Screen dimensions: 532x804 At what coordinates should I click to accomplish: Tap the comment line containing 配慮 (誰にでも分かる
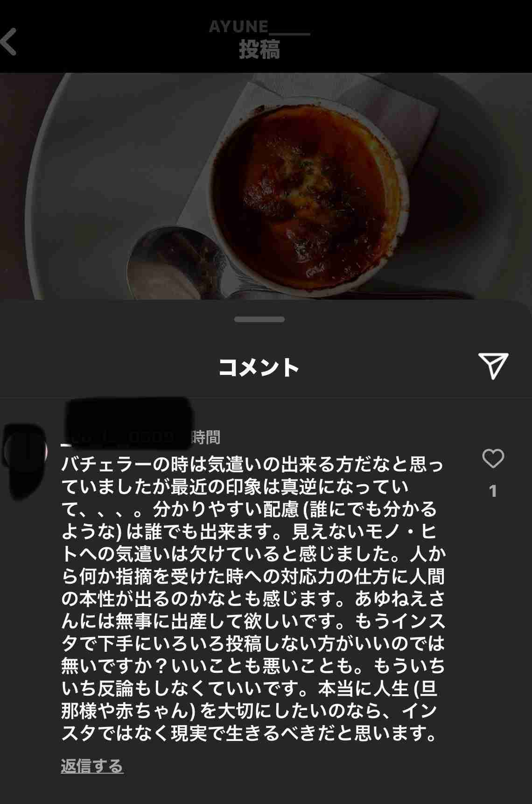(249, 509)
